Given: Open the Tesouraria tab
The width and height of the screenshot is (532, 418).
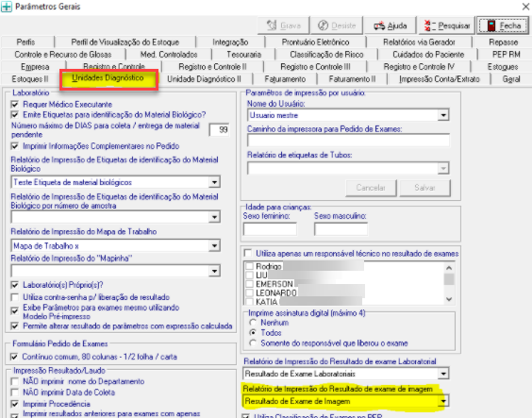Looking at the screenshot, I should point(243,55).
